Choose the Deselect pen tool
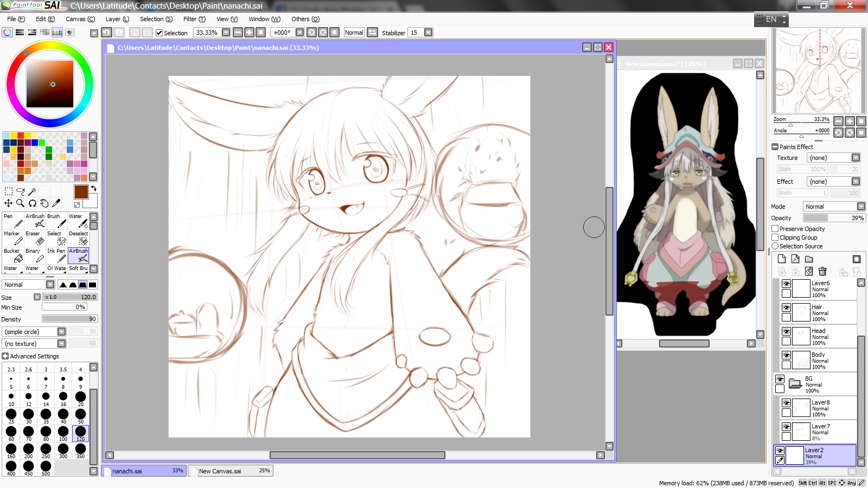The width and height of the screenshot is (868, 488). (x=78, y=238)
